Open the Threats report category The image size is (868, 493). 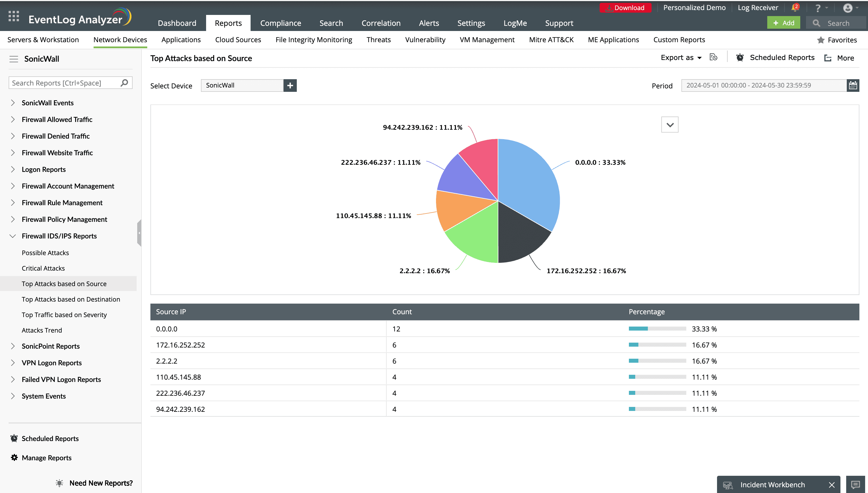coord(378,40)
